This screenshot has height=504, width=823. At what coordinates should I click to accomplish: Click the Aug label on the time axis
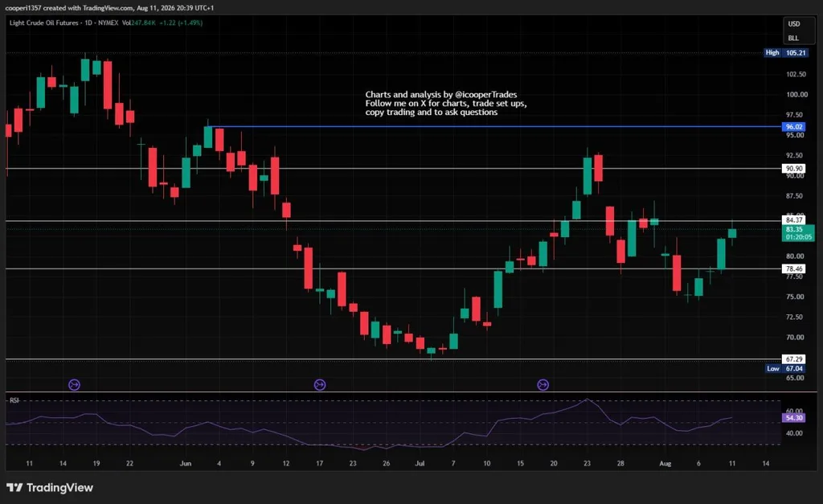click(665, 463)
